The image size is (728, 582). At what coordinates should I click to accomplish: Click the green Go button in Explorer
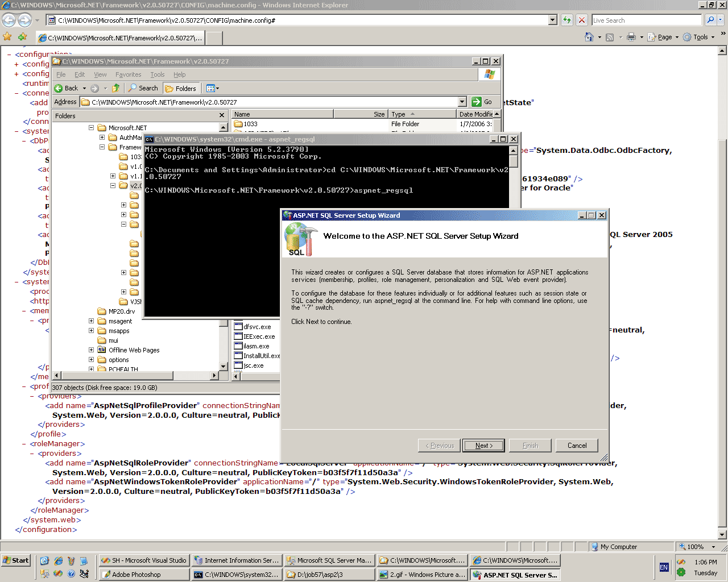[x=482, y=102]
